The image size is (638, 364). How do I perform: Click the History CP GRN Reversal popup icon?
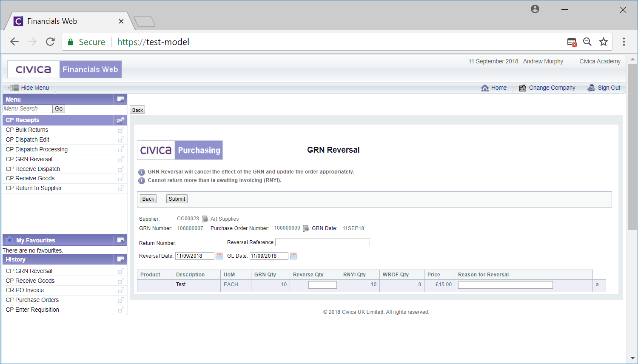121,271
